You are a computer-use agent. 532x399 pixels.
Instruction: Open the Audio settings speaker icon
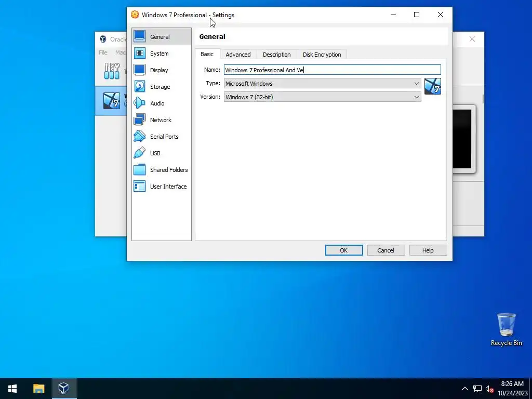pyautogui.click(x=139, y=103)
